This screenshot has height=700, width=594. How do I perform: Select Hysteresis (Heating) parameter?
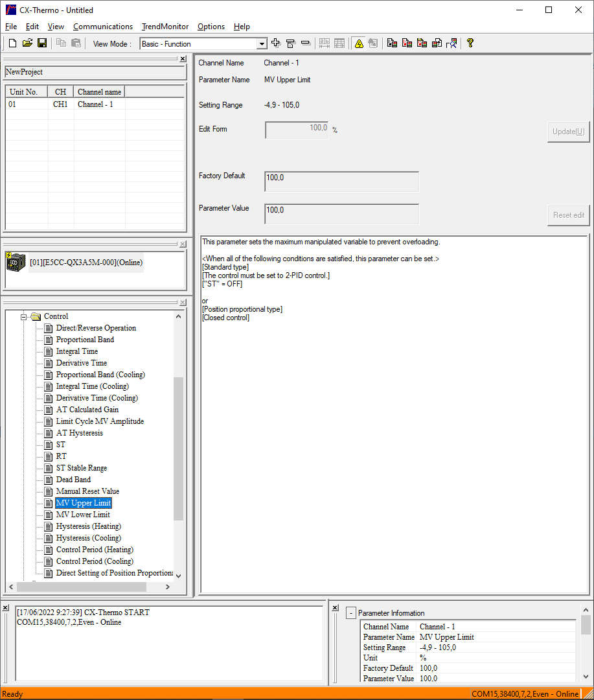coord(88,526)
